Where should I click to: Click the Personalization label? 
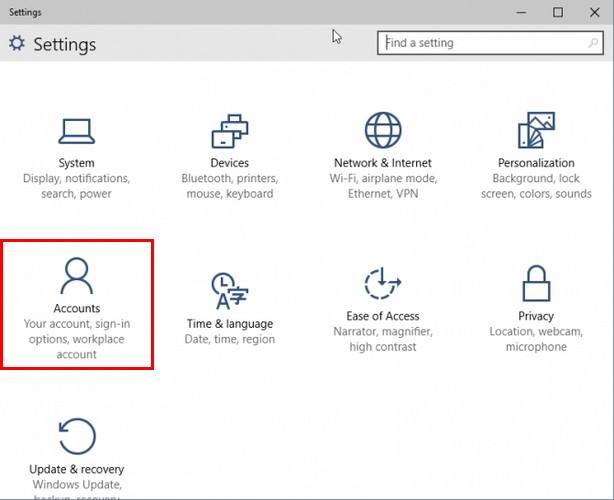point(536,163)
